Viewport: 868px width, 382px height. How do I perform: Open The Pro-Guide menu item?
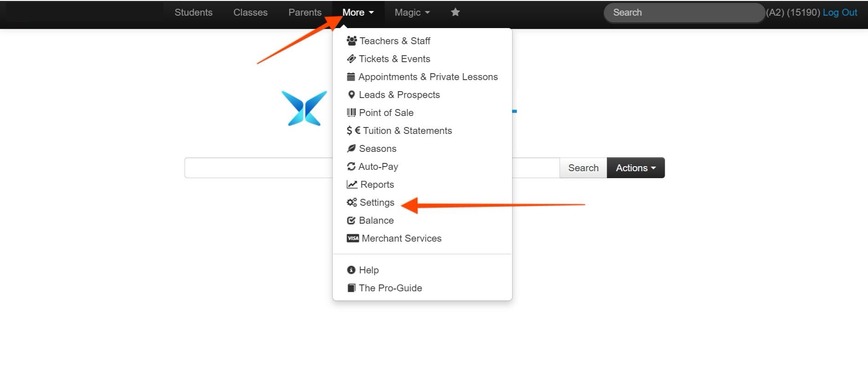(390, 288)
